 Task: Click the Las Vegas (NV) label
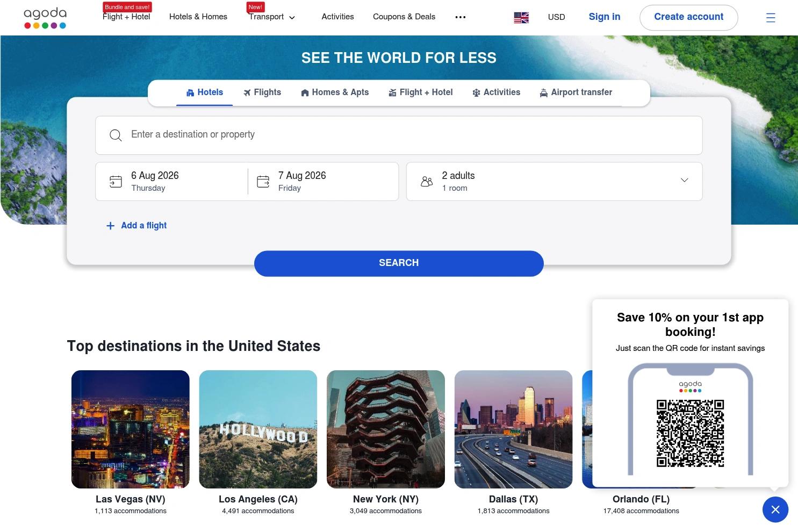pyautogui.click(x=131, y=499)
